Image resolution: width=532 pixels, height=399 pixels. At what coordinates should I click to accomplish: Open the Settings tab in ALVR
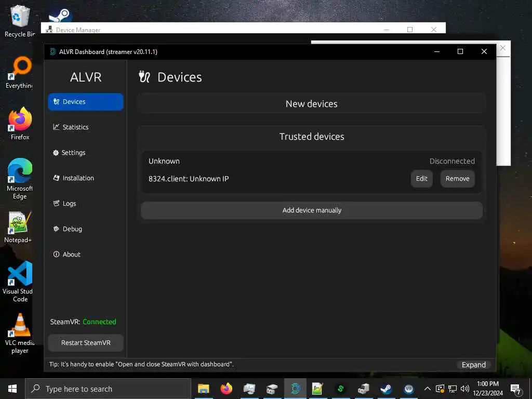coord(86,153)
